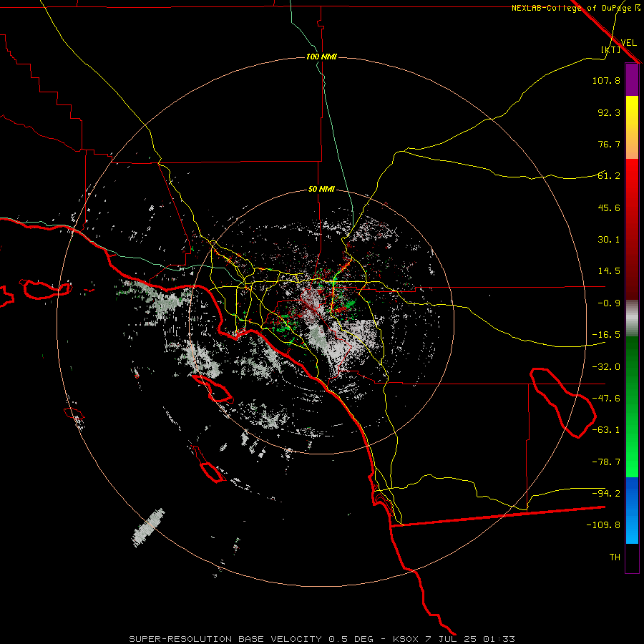Screen dimensions: 644x644
Task: Select the -63.1 scale value
Action: coord(606,430)
